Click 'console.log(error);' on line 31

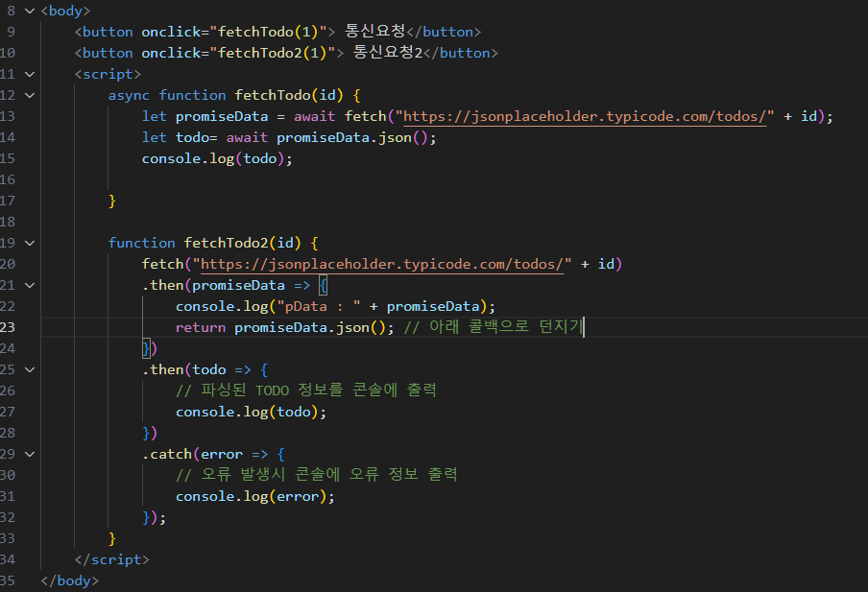point(255,497)
